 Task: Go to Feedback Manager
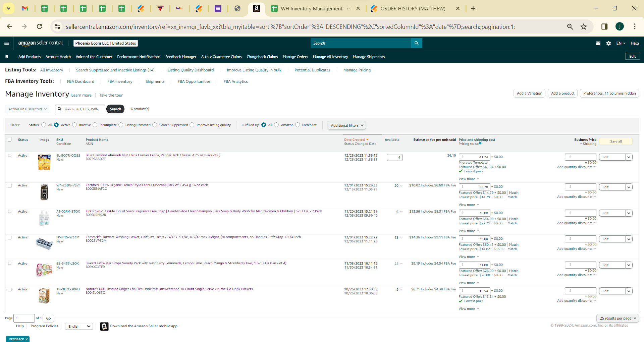[x=181, y=57]
